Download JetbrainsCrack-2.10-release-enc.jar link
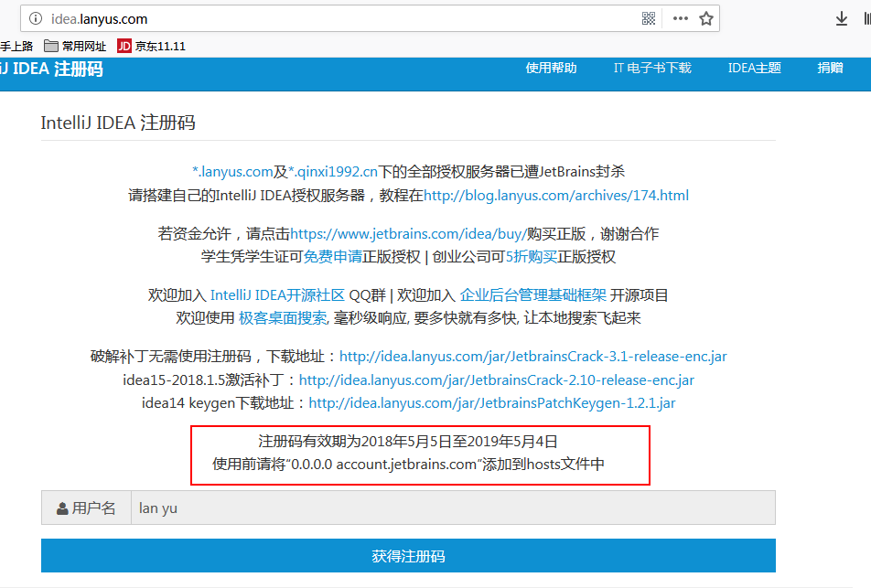Image resolution: width=871 pixels, height=588 pixels. [497, 380]
